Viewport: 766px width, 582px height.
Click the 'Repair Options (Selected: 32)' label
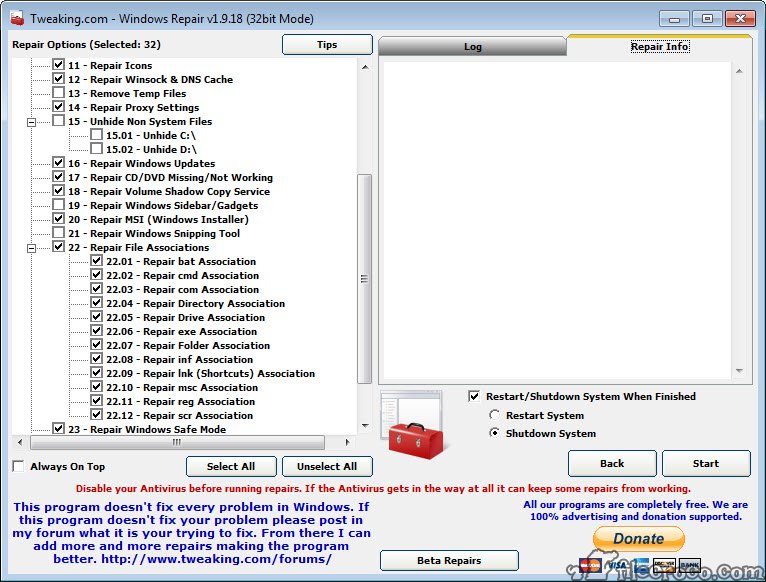coord(86,44)
